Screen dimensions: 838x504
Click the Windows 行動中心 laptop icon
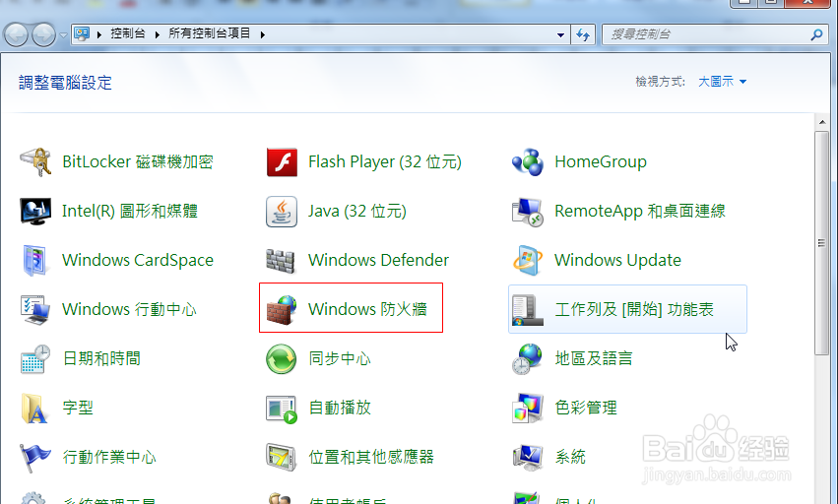[x=35, y=310]
